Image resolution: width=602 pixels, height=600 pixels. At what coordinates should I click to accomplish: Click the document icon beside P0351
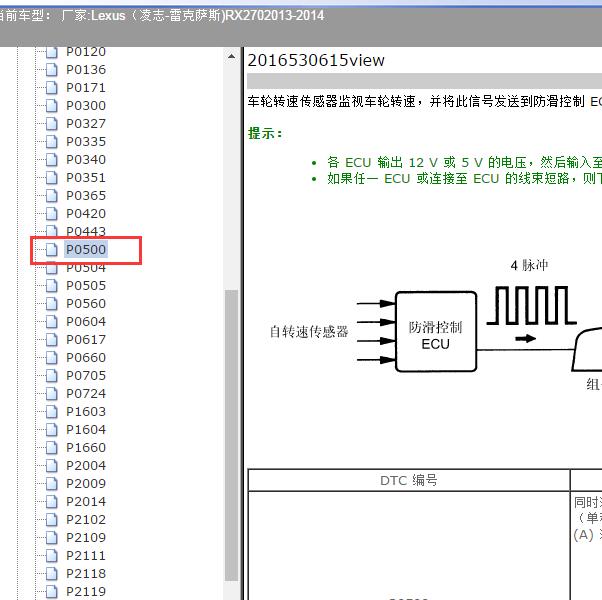[51, 178]
